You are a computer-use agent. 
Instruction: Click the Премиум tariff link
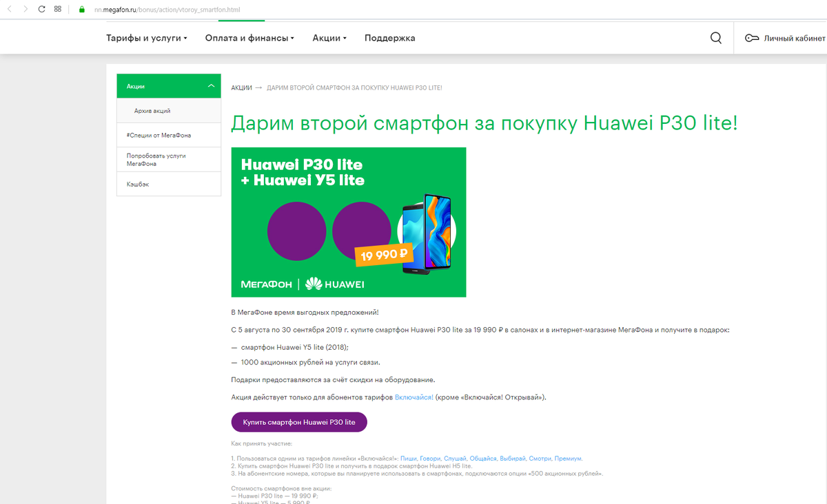tap(569, 457)
